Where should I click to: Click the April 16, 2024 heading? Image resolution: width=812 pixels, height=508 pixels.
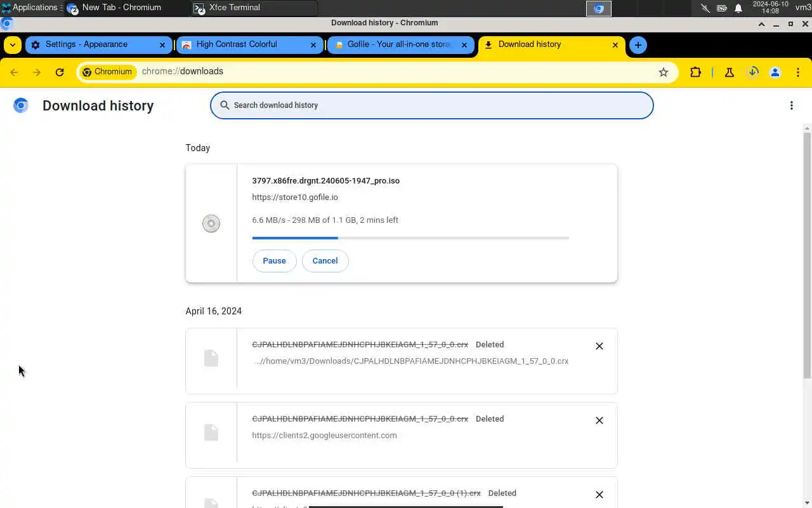(214, 311)
